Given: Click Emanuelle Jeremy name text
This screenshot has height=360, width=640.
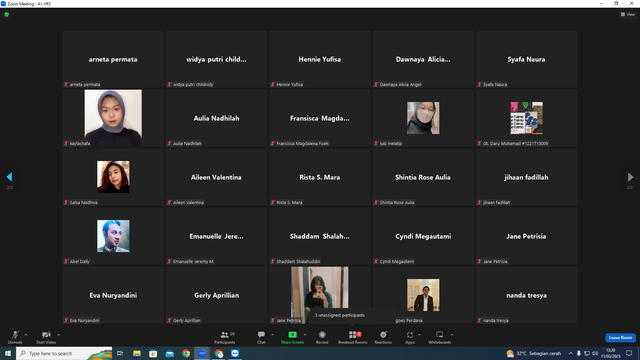Looking at the screenshot, I should pos(216,236).
